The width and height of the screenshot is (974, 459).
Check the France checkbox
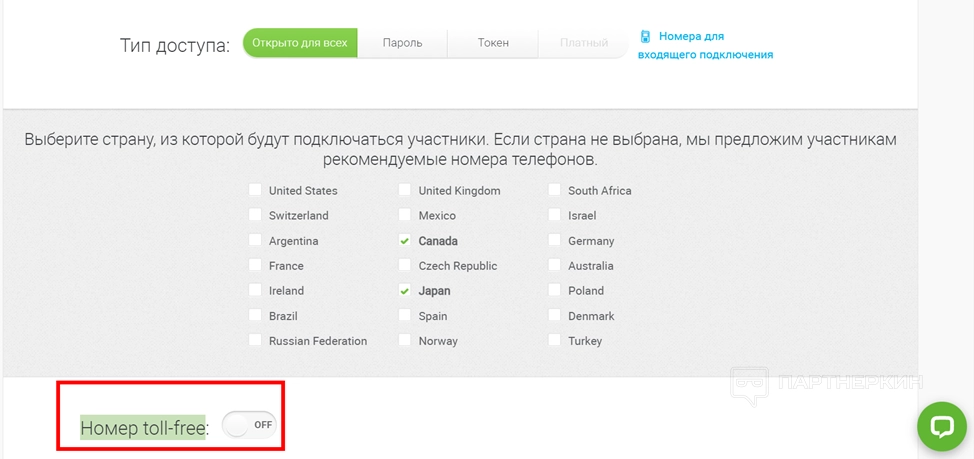[x=255, y=265]
